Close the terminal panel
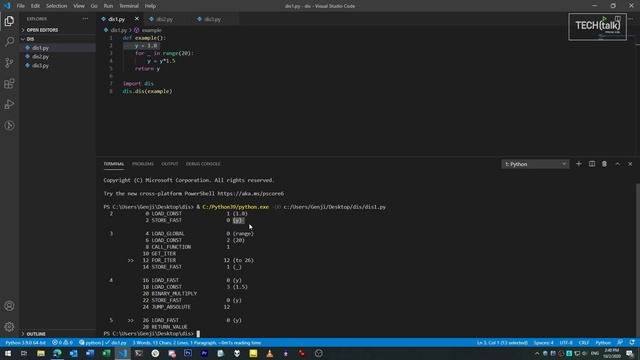The image size is (640, 360). click(630, 164)
